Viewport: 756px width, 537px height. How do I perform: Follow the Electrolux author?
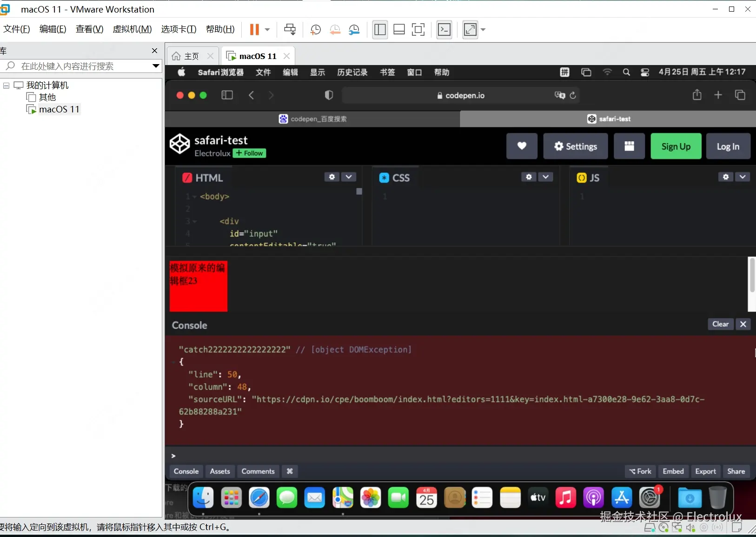250,153
